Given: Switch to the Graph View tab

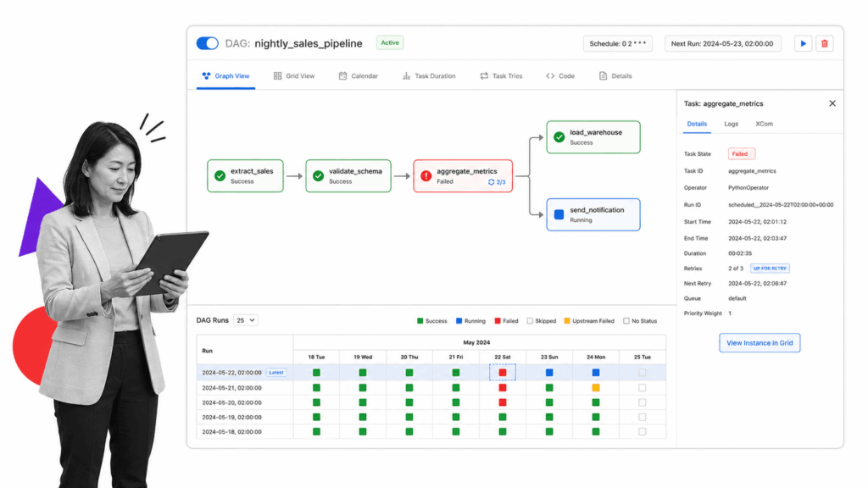Looking at the screenshot, I should [225, 75].
